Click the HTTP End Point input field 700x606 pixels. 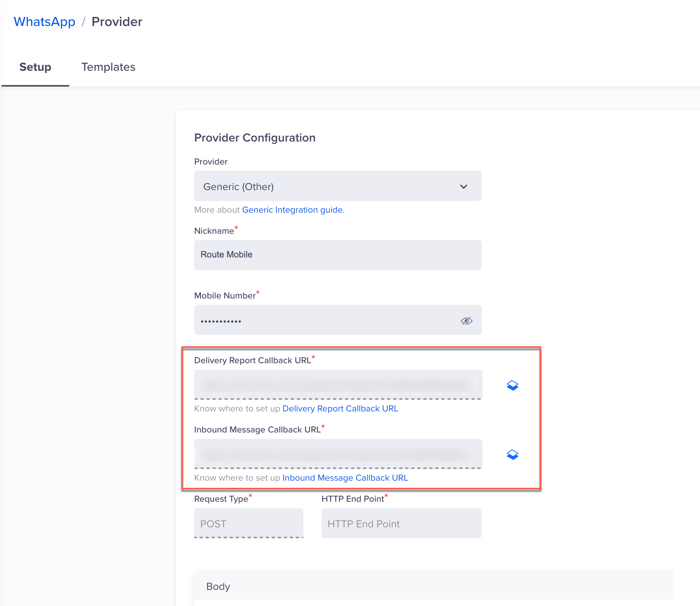click(401, 524)
